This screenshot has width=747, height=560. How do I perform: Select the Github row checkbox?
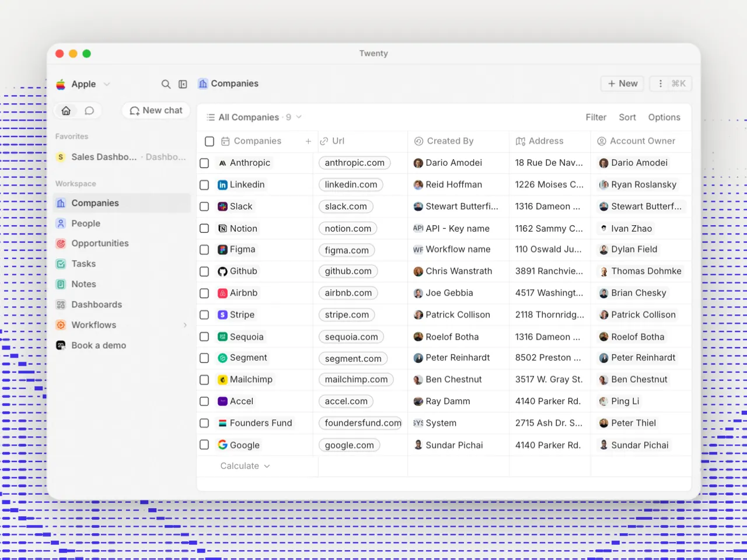pyautogui.click(x=204, y=271)
